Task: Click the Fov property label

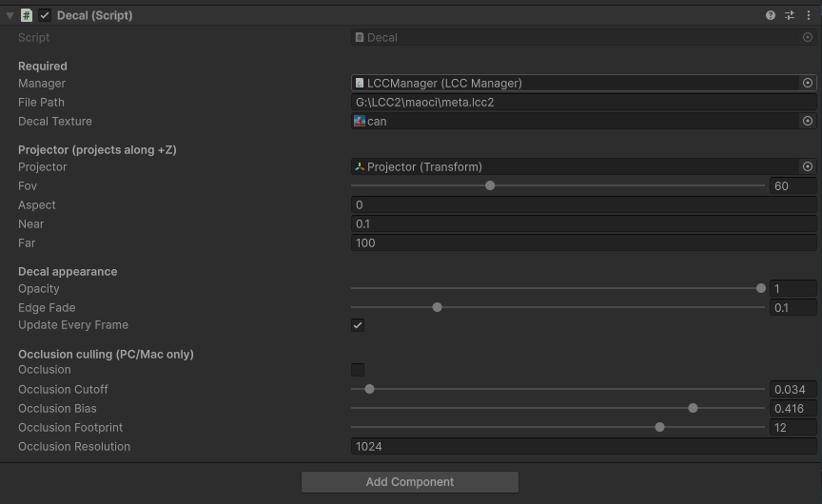Action: click(x=28, y=186)
